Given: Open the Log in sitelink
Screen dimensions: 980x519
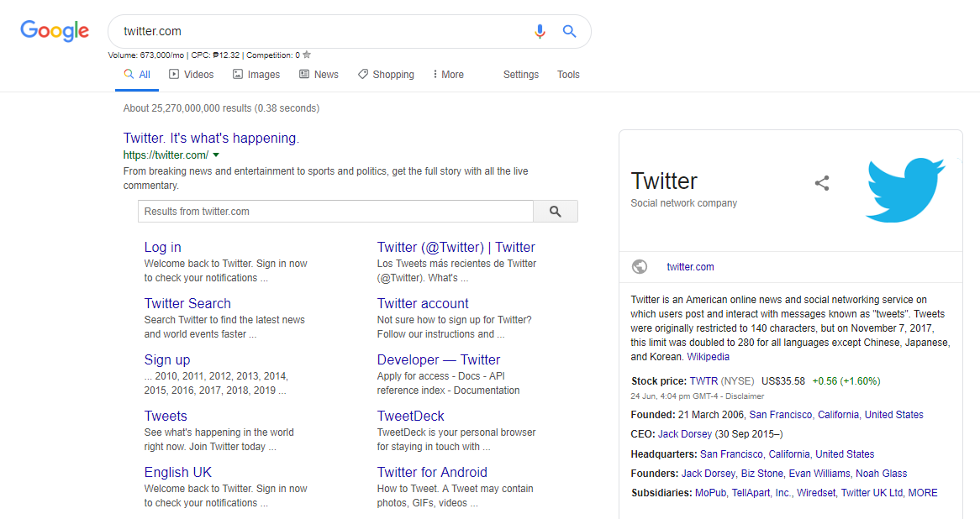Looking at the screenshot, I should 162,247.
